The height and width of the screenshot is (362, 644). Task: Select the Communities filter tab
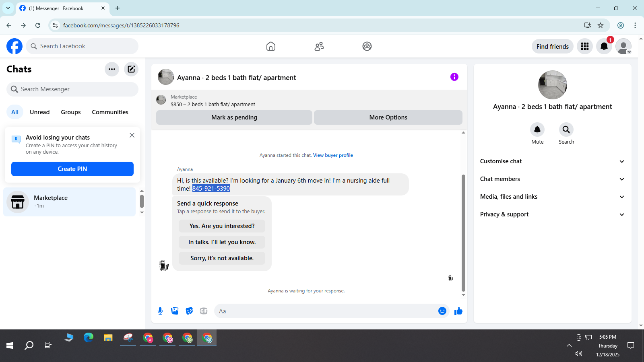click(x=110, y=112)
